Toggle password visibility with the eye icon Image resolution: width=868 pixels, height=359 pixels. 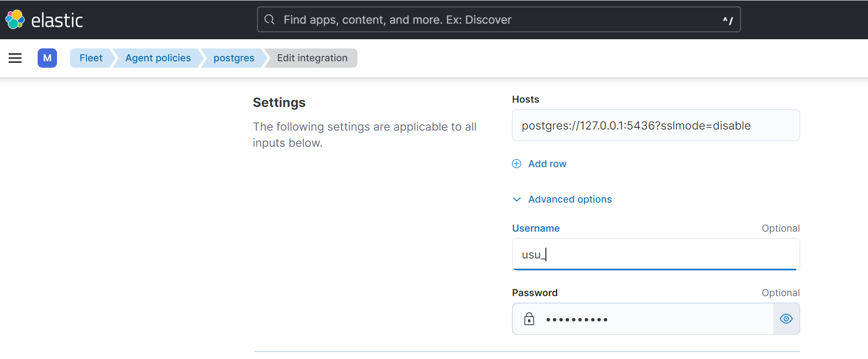pyautogui.click(x=786, y=319)
